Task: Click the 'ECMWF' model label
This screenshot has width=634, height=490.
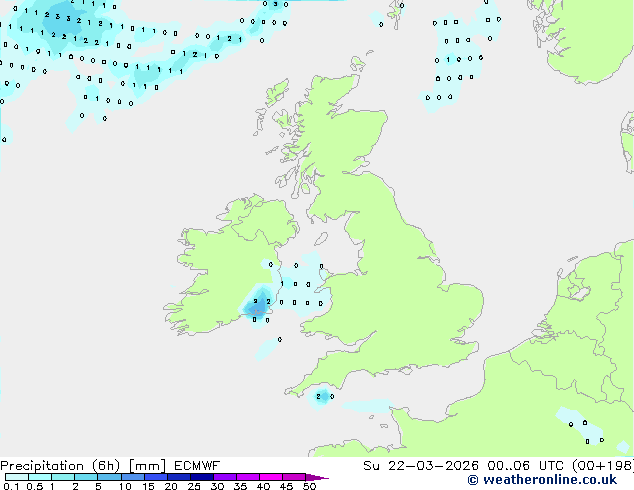Action: 197,466
